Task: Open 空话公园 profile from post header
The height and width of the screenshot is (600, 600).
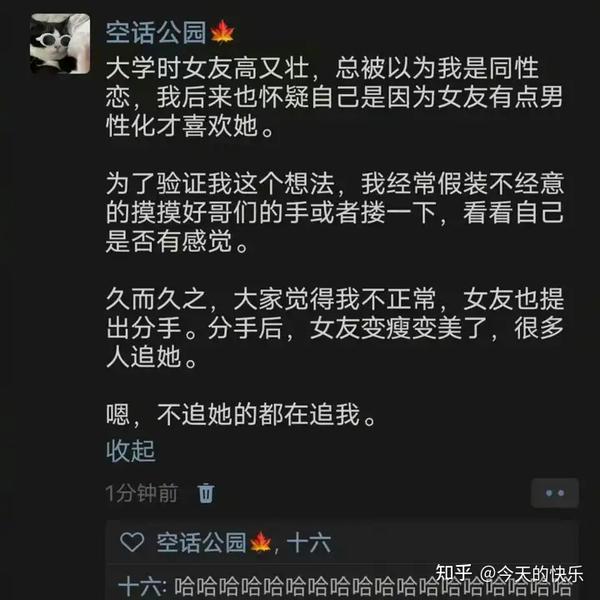Action: coord(156,32)
